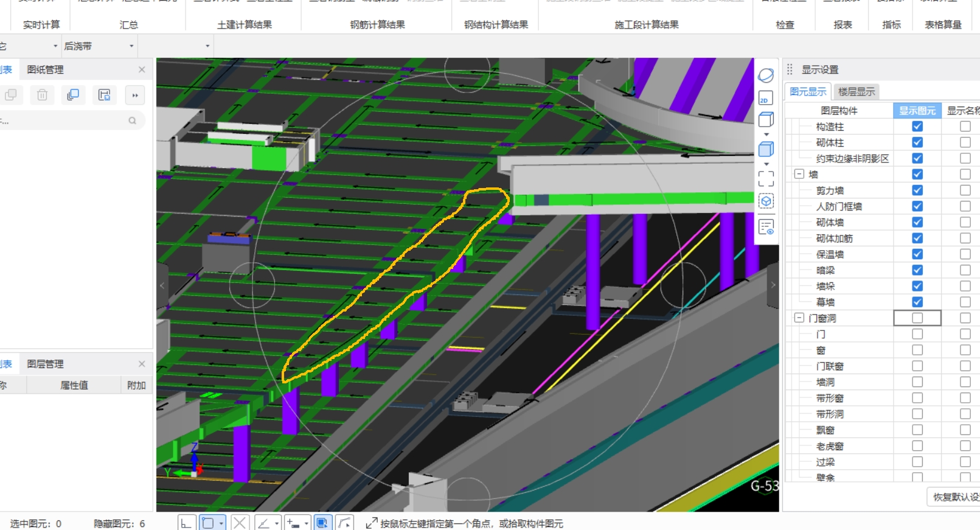Click the 属性值 column header
Screen dimensions: 980x530
74,385
